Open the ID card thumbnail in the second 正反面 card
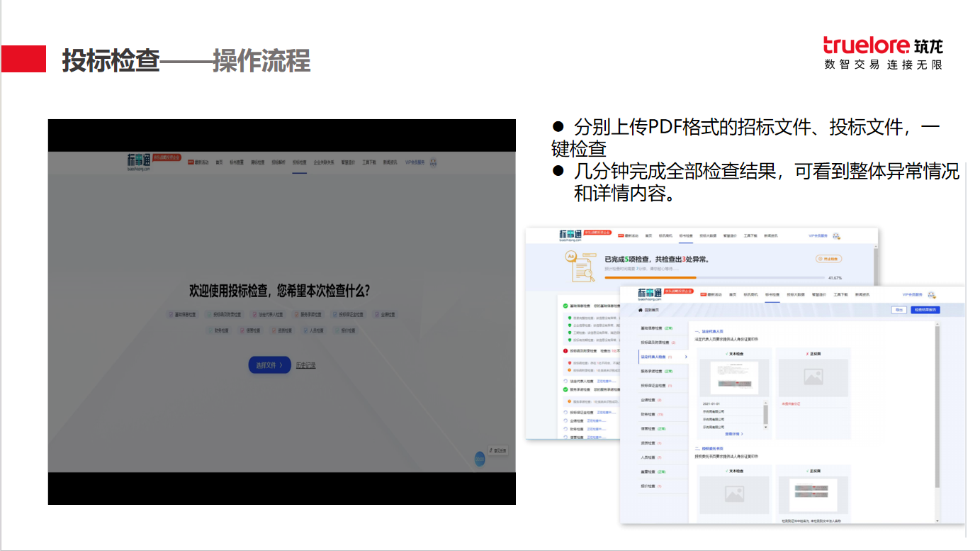The width and height of the screenshot is (980, 551). pos(813,494)
